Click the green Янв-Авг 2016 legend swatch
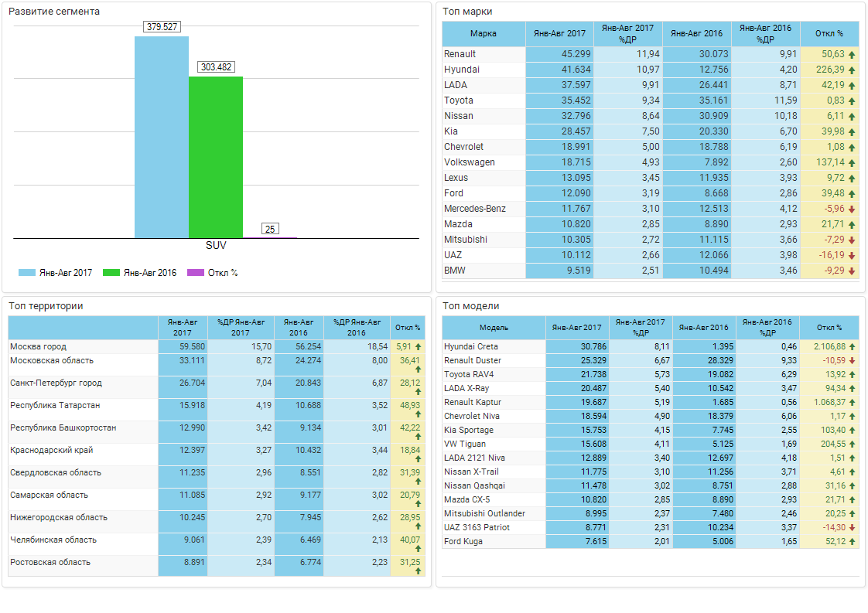 [111, 273]
